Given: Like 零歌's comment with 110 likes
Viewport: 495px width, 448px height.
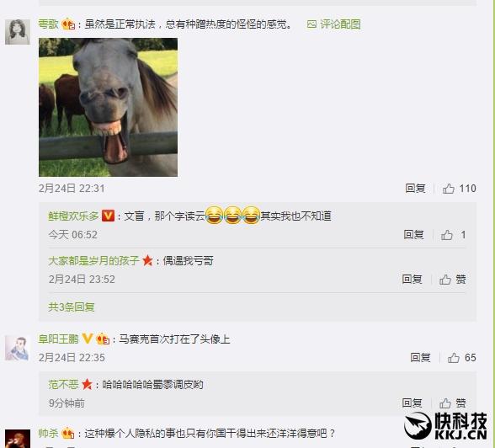Looking at the screenshot, I should coord(448,189).
